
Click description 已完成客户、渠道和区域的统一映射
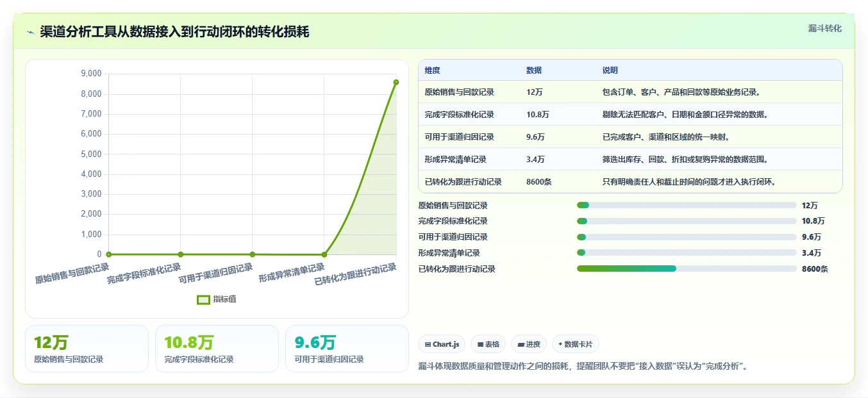[665, 137]
